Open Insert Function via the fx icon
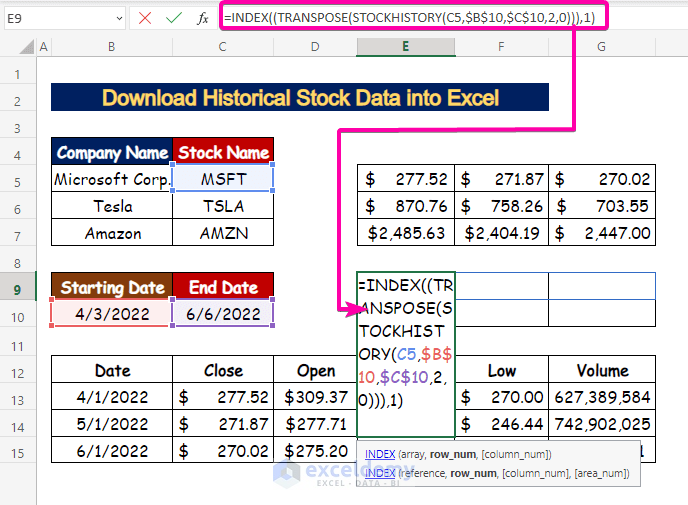The image size is (688, 505). 203,18
